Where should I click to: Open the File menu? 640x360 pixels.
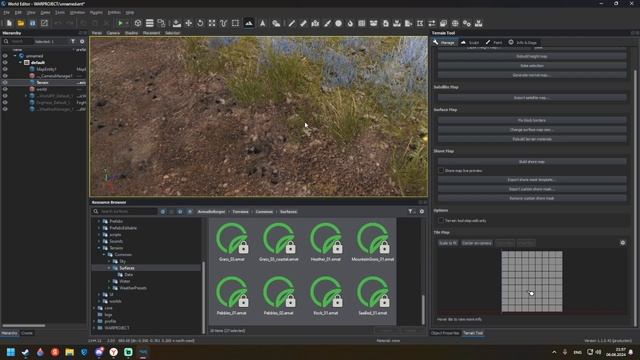click(x=7, y=13)
